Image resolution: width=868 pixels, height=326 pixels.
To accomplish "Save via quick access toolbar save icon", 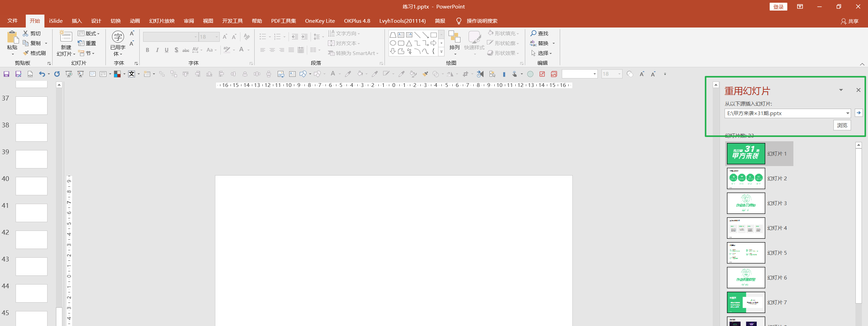I will tap(6, 74).
